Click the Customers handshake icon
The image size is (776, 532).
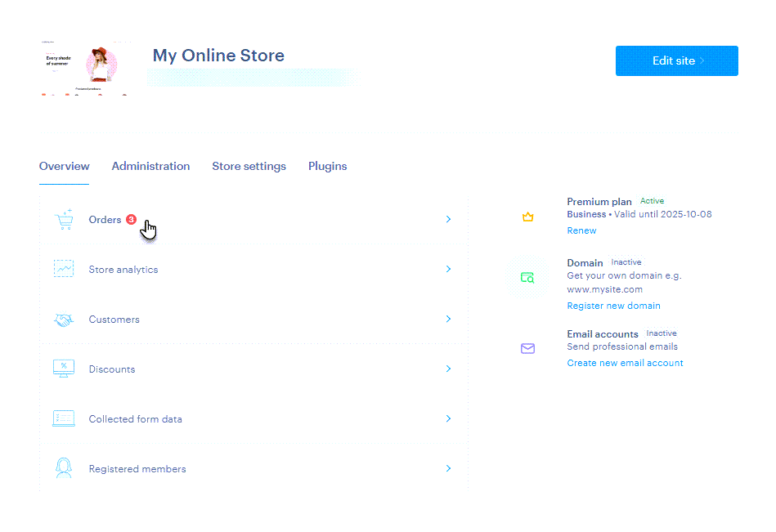64,320
